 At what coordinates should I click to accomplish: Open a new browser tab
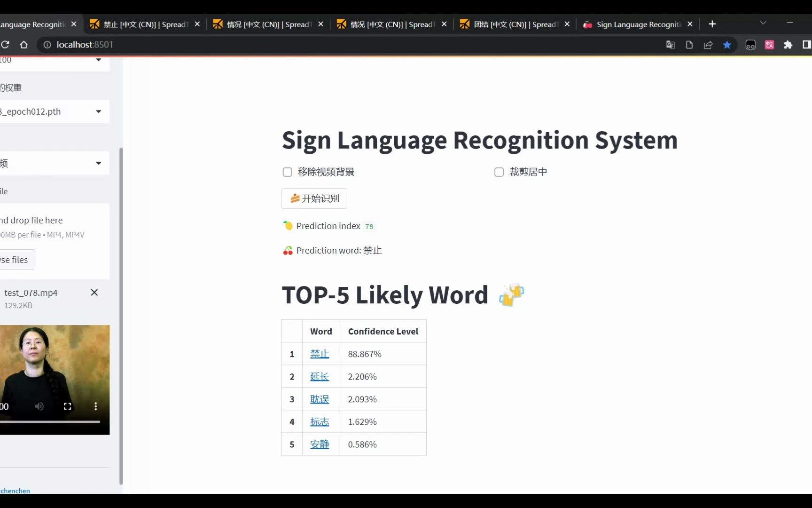tap(712, 24)
